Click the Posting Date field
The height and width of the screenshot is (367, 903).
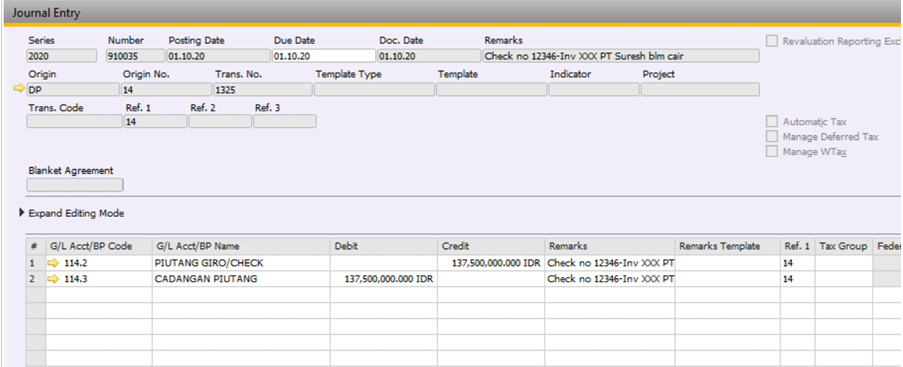click(218, 56)
